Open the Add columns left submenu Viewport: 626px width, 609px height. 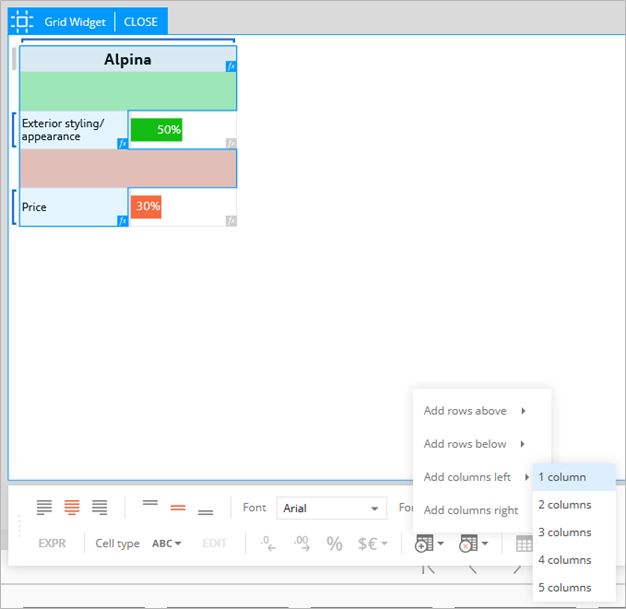click(473, 477)
